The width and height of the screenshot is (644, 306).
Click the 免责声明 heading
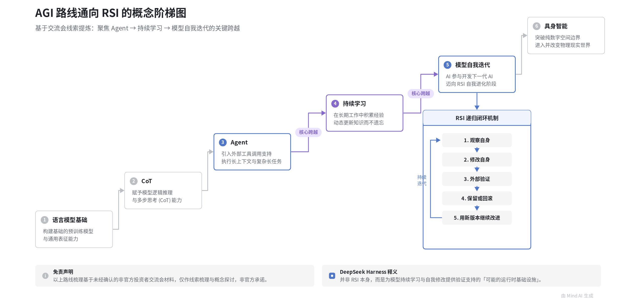pos(63,272)
